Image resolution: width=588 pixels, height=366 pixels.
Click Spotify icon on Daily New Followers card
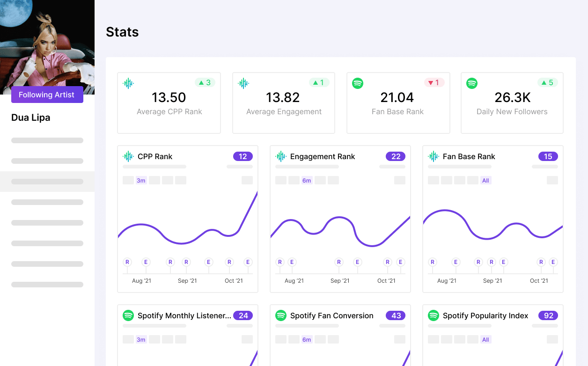pyautogui.click(x=472, y=83)
